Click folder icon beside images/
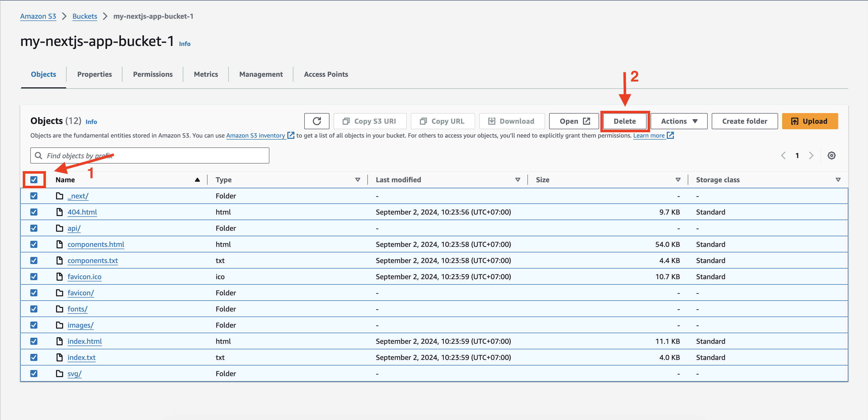Viewport: 868px width, 420px height. pos(60,325)
